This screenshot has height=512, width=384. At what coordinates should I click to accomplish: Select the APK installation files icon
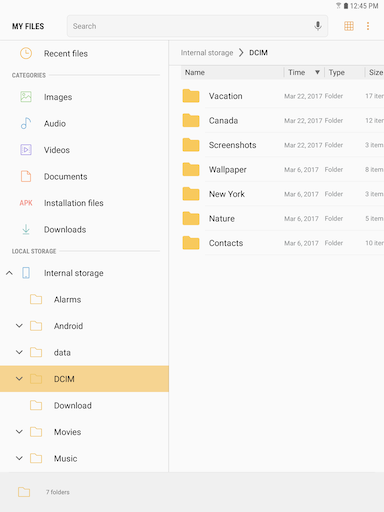point(26,203)
